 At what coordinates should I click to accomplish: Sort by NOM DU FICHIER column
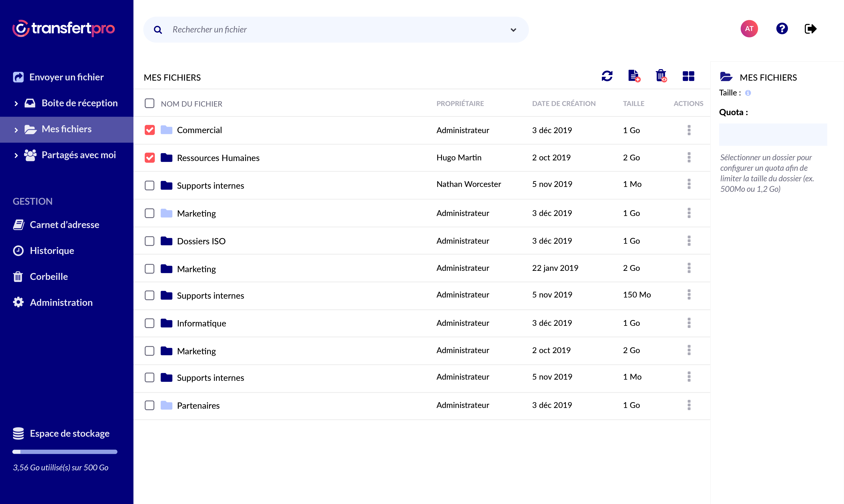pyautogui.click(x=192, y=104)
